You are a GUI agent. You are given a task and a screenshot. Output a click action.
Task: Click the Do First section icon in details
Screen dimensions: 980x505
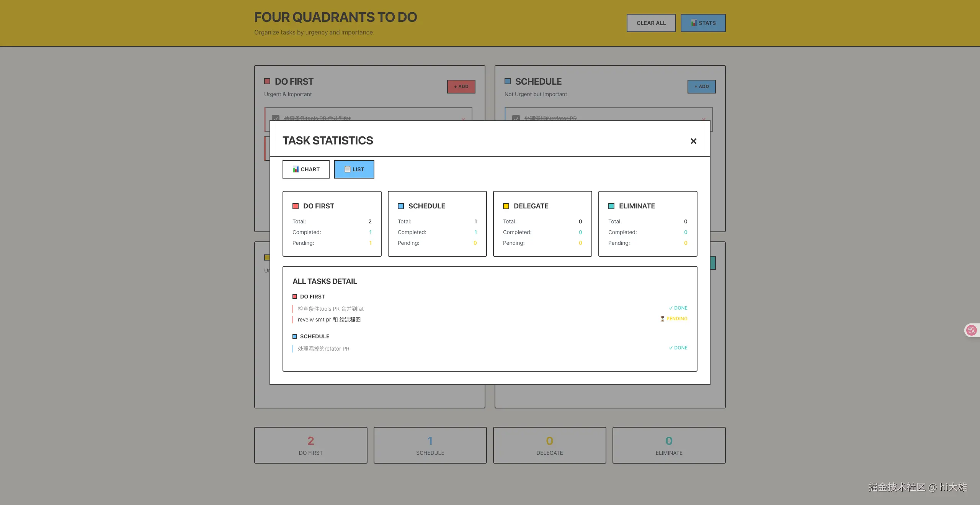point(295,297)
